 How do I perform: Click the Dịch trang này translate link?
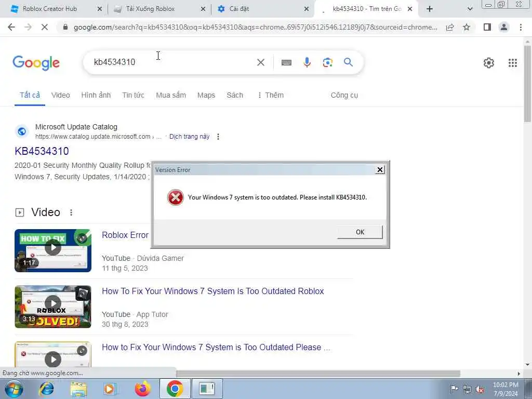pos(189,137)
